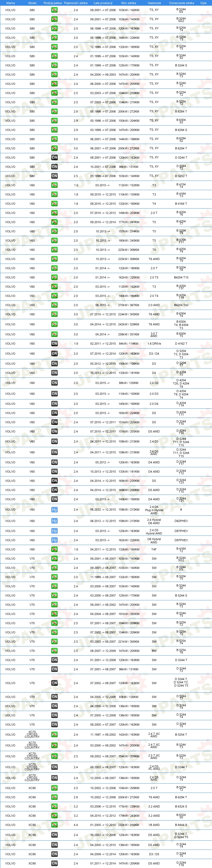The width and height of the screenshot is (212, 868).
Task: Click petrol icon in XC90 B 6324 S5 row
Action: 54,816
